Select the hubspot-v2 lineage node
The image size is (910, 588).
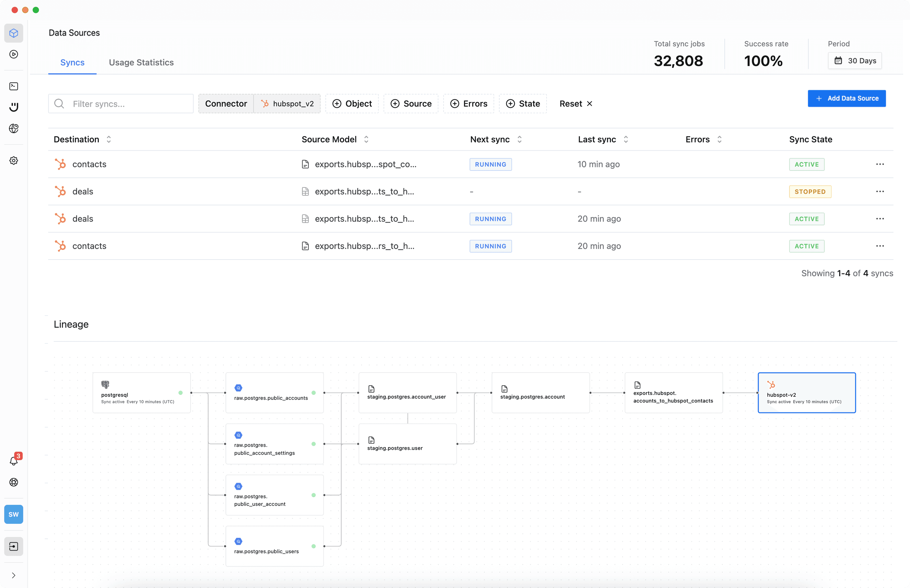pos(807,393)
